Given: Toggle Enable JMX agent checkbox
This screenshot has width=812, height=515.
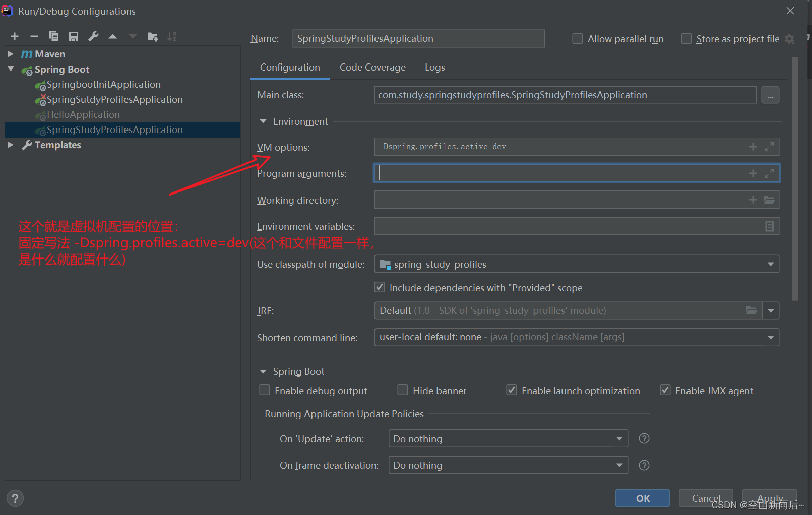Looking at the screenshot, I should pyautogui.click(x=665, y=390).
